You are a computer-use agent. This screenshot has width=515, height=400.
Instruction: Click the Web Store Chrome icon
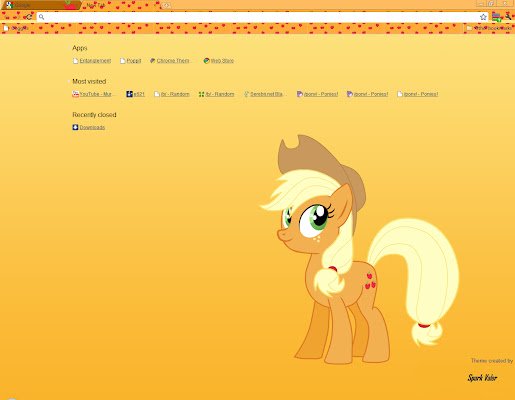point(206,61)
